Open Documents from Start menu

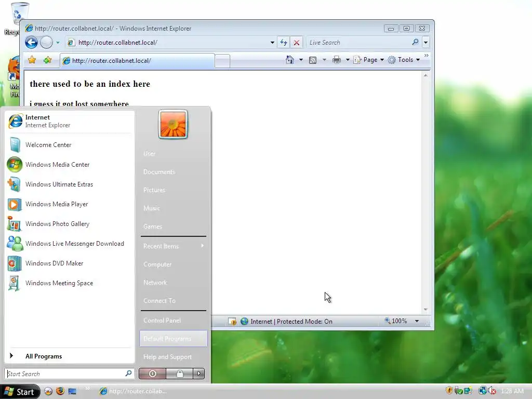(173, 172)
